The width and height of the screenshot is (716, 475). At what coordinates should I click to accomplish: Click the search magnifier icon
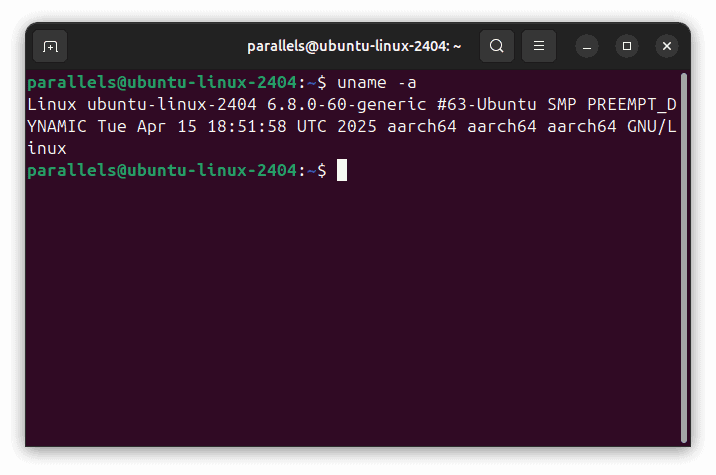(497, 46)
